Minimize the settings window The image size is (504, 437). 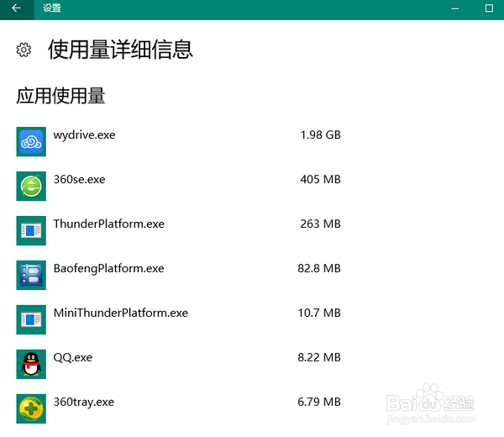point(454,8)
